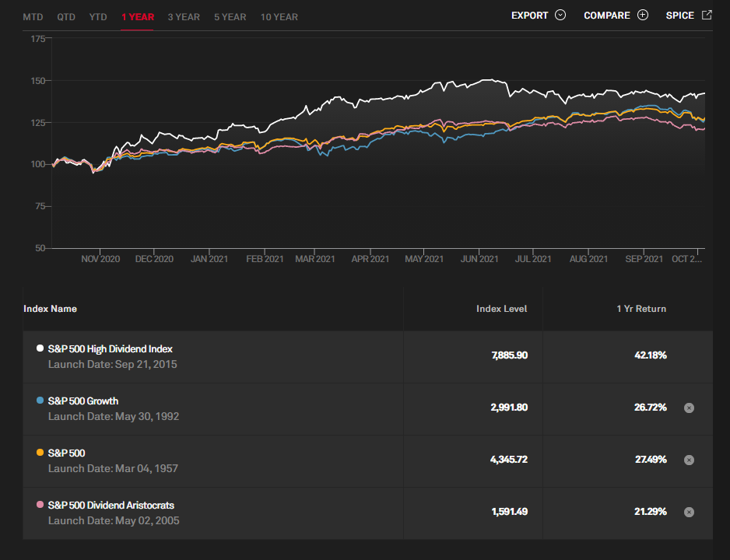730x560 pixels.
Task: Click the 27.49% return value
Action: pyautogui.click(x=651, y=460)
